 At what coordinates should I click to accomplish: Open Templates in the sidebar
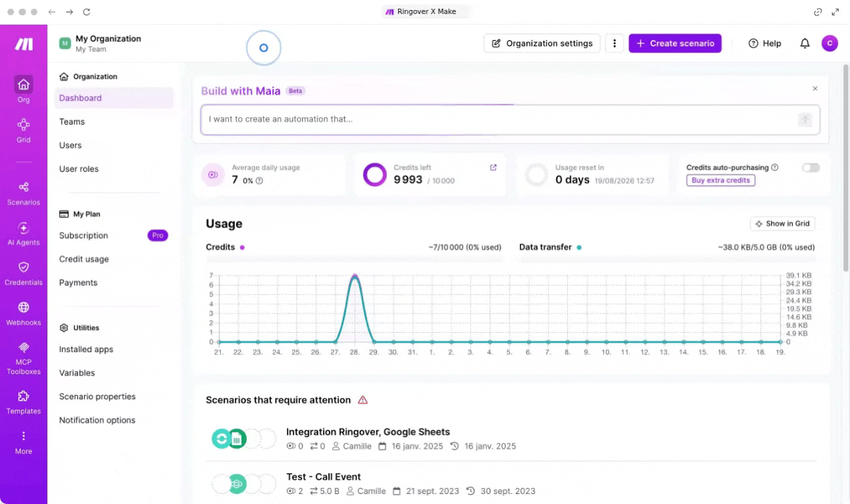[23, 403]
